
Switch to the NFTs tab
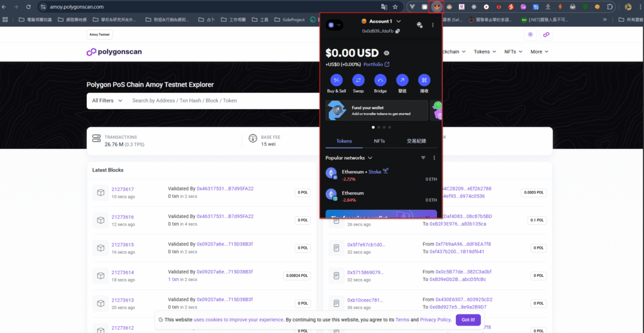[379, 141]
